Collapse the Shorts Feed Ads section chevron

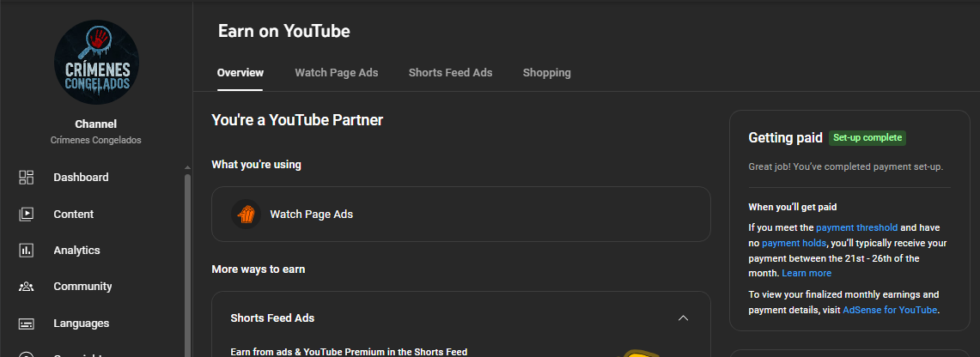point(683,318)
